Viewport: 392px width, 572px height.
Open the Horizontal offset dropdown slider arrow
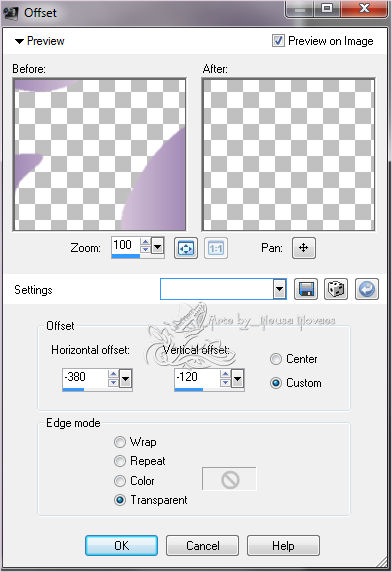point(125,379)
